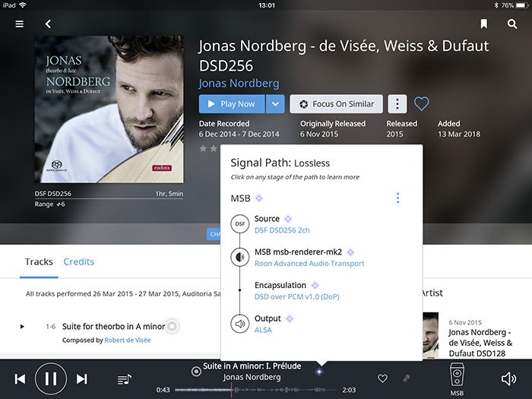This screenshot has height=399, width=532.
Task: Open bookmarks with the bookmark icon
Action: (484, 24)
